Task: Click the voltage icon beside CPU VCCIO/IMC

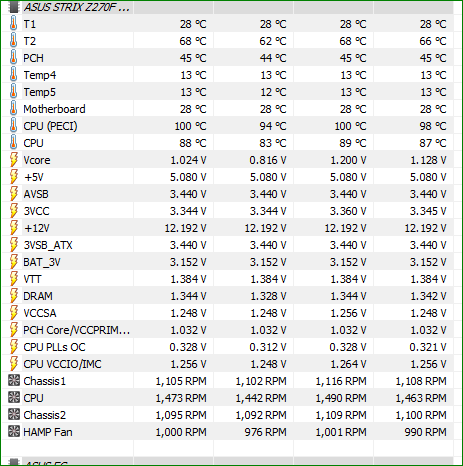Action: [14, 364]
